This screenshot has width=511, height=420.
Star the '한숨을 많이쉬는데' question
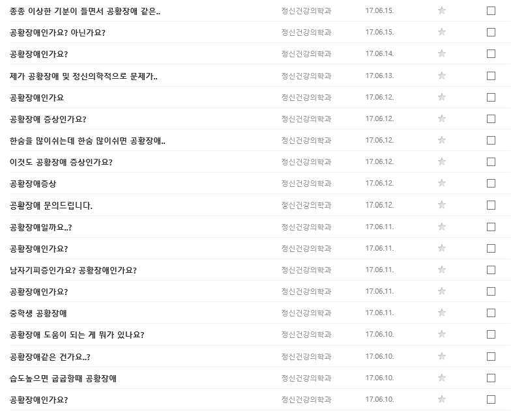pos(441,140)
